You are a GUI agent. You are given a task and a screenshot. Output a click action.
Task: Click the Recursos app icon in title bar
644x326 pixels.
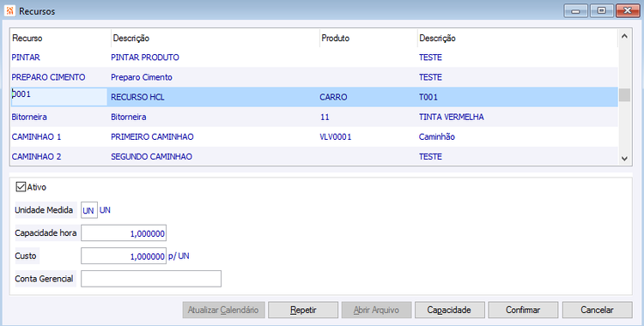click(9, 11)
